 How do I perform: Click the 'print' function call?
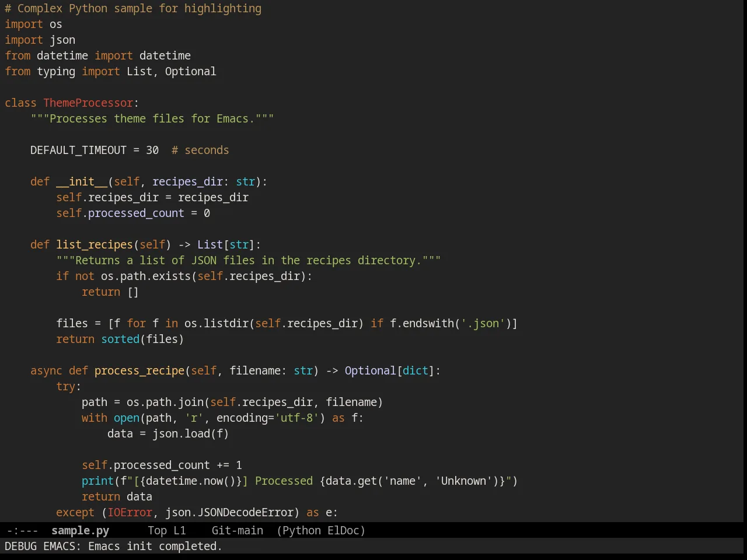tap(97, 481)
